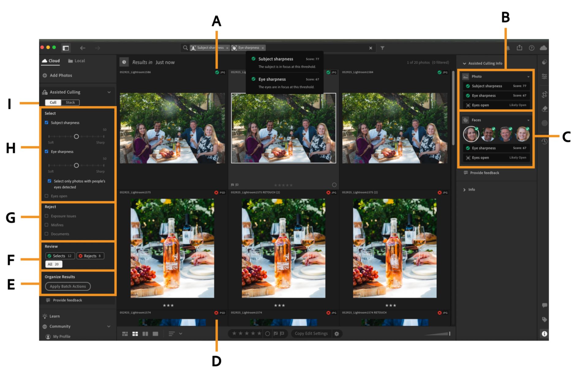Click the search magnifier icon
The width and height of the screenshot is (588, 380).
coord(185,48)
